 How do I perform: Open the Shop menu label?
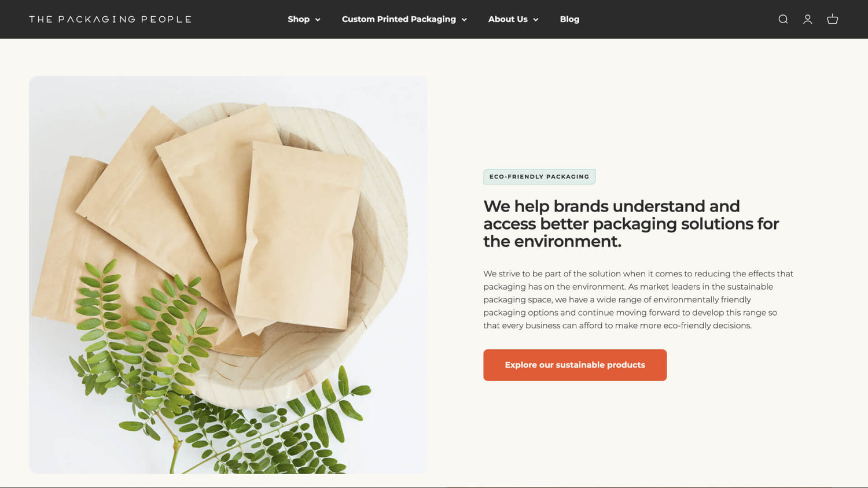click(x=299, y=19)
